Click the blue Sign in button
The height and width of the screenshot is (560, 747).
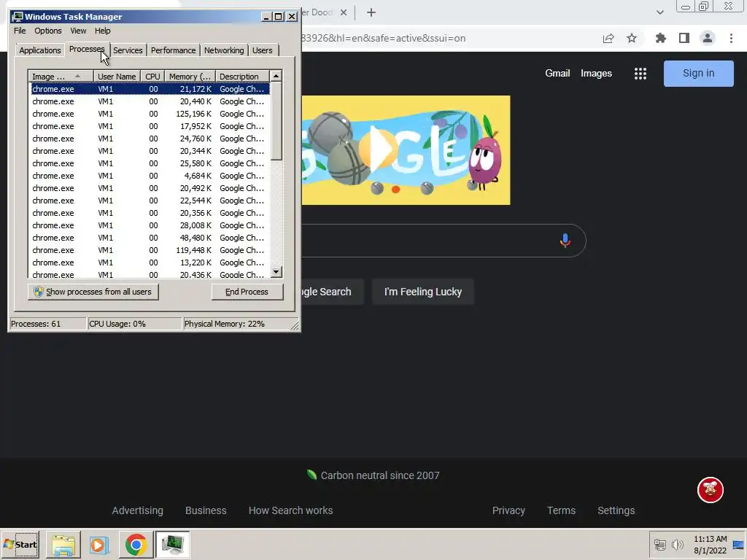point(698,74)
